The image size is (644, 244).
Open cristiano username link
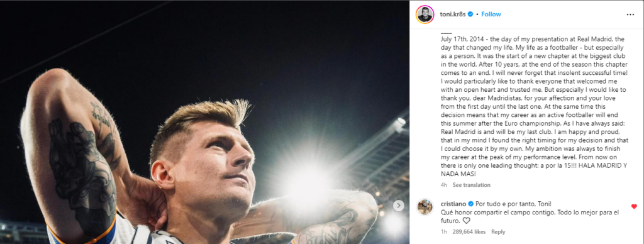[453, 204]
